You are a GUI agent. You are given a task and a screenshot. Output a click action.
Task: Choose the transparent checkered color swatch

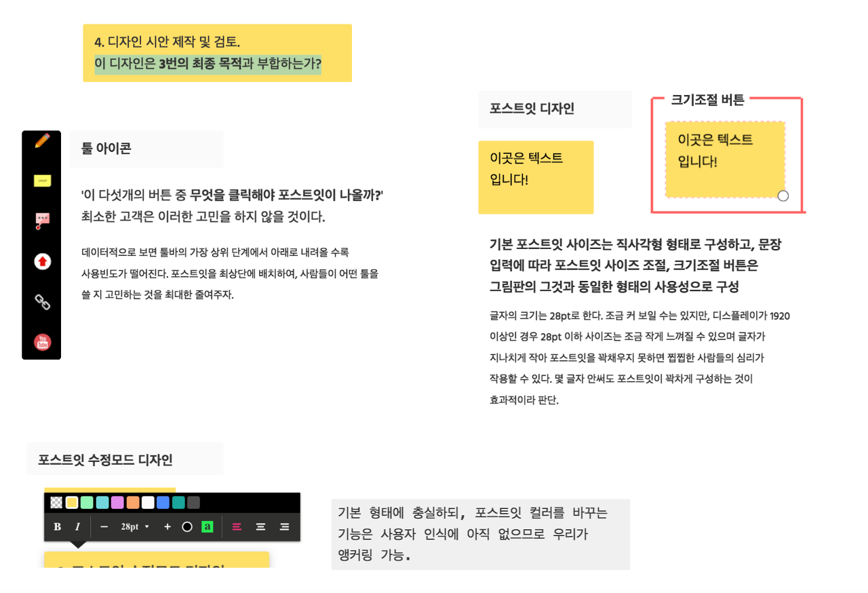click(x=57, y=503)
